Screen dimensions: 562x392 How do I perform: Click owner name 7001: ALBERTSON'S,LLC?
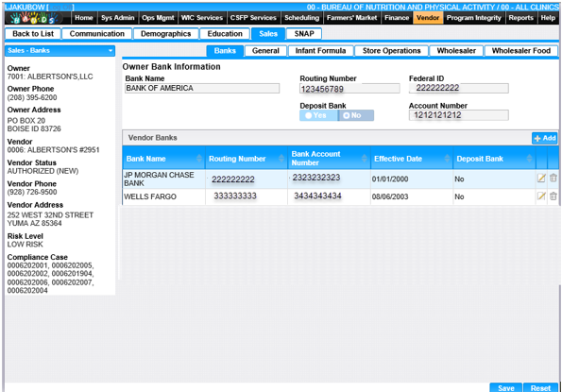coord(50,77)
